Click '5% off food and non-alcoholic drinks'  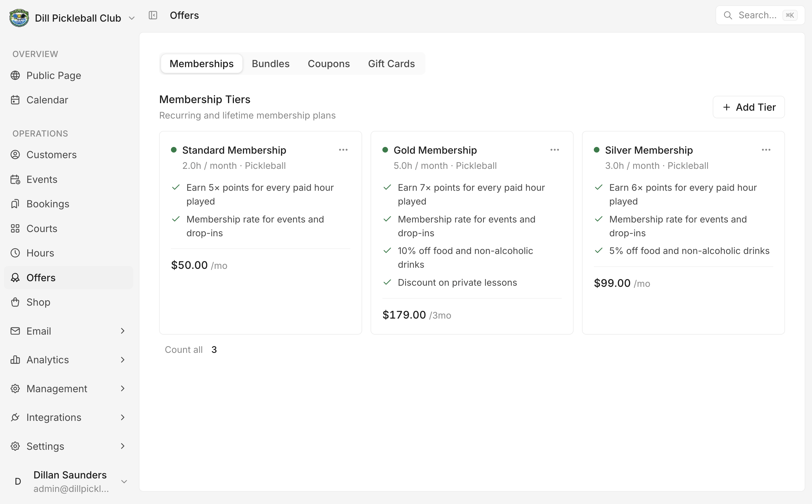(689, 251)
